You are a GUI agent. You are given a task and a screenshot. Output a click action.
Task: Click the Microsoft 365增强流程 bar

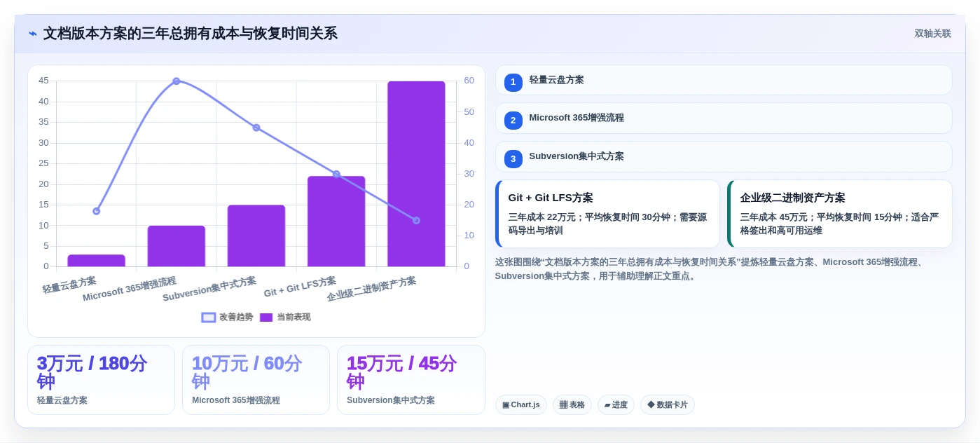177,246
